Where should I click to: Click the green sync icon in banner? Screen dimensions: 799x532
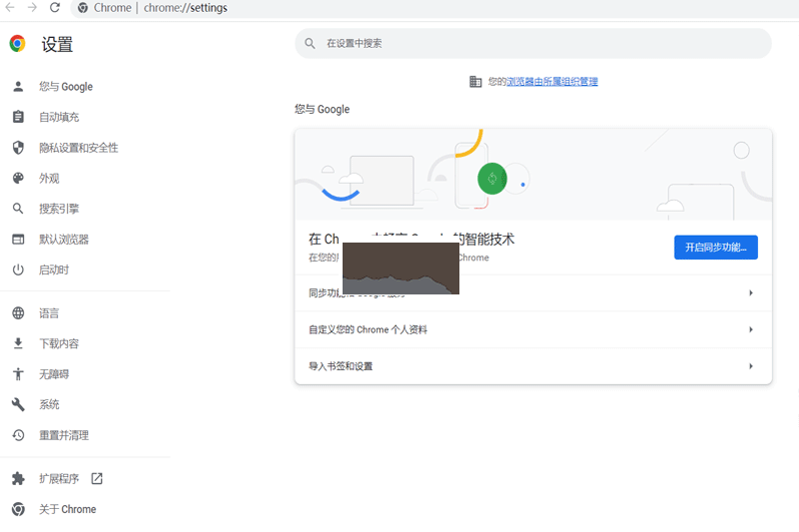click(492, 179)
